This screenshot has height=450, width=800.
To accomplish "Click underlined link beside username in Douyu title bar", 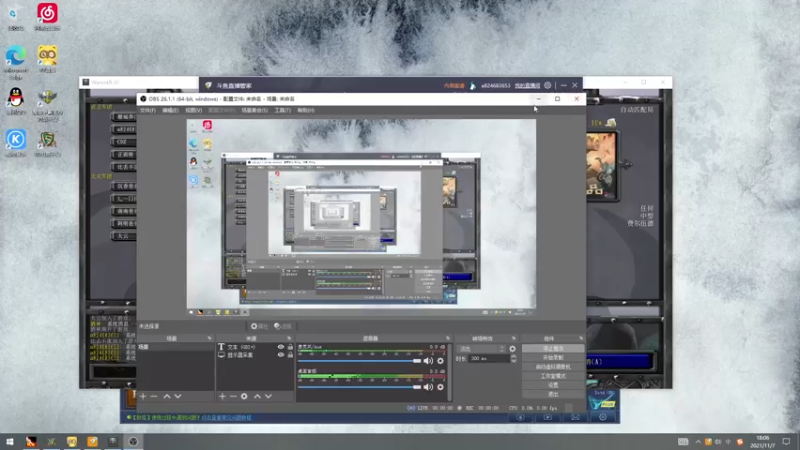I will [527, 86].
